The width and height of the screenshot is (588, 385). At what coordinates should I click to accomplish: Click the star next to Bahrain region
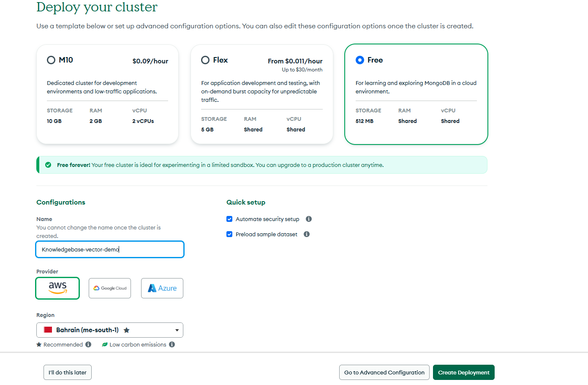pyautogui.click(x=126, y=330)
